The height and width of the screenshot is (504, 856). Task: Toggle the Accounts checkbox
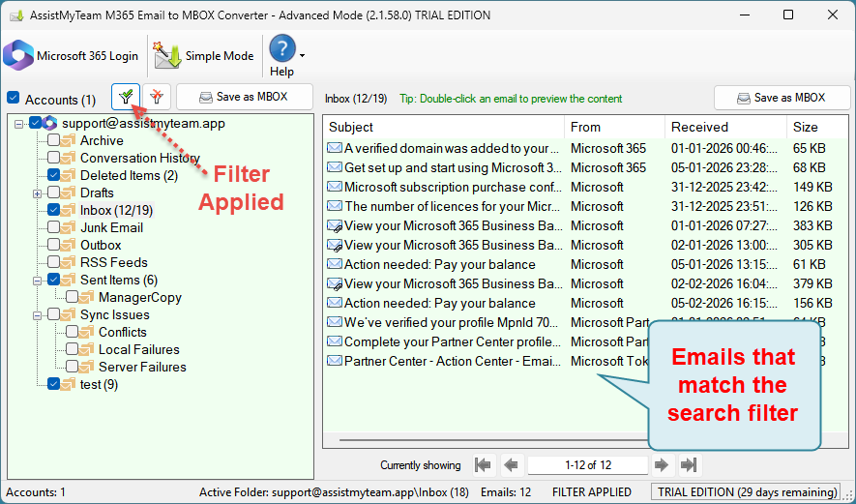pos(13,99)
